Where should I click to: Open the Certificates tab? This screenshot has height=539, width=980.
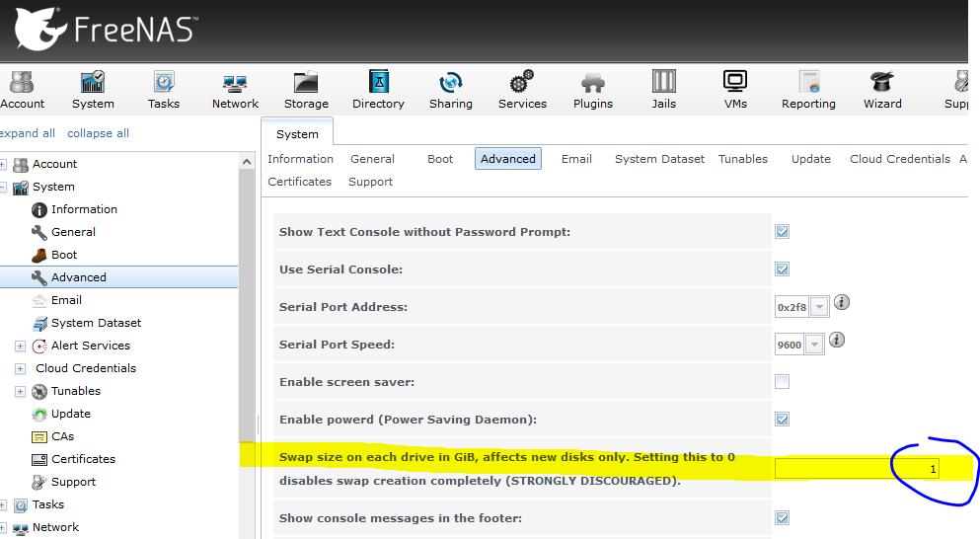299,182
